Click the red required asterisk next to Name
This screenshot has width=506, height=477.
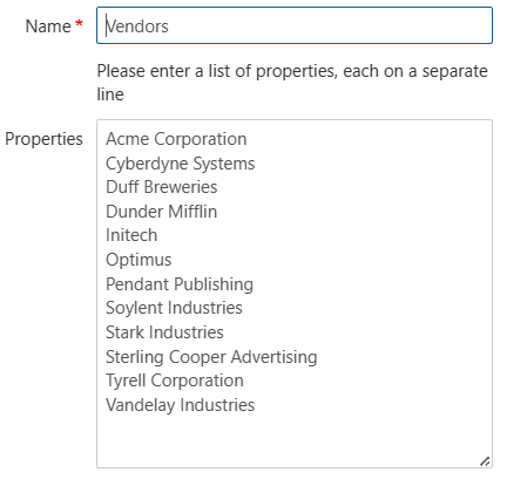79,23
